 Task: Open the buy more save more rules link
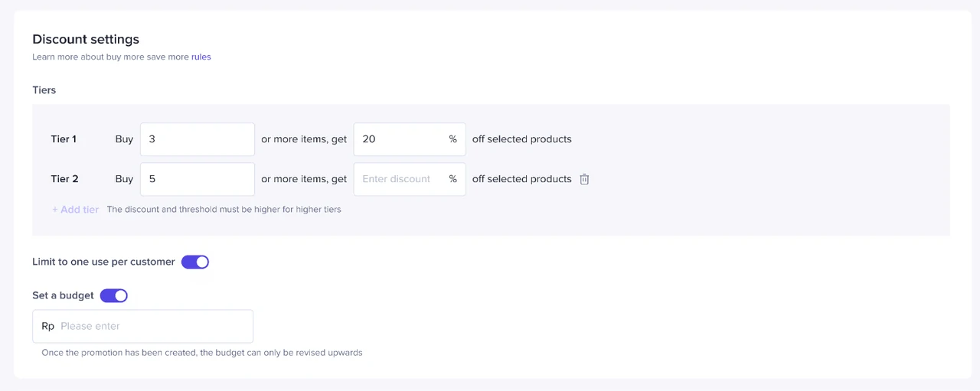(201, 57)
